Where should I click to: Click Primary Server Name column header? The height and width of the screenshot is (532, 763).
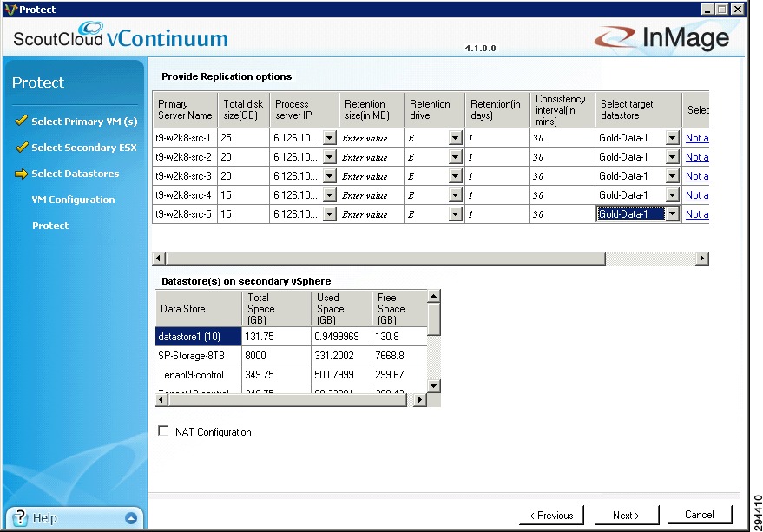185,109
